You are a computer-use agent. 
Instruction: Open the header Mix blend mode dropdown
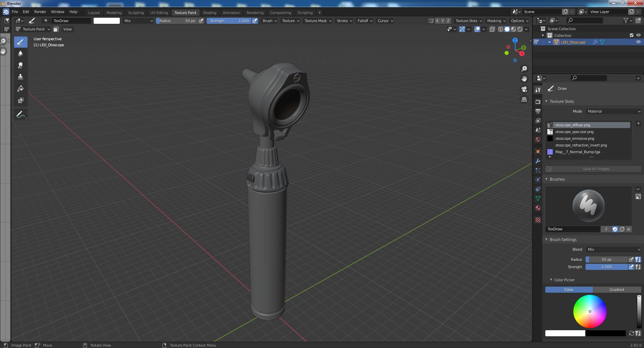138,21
